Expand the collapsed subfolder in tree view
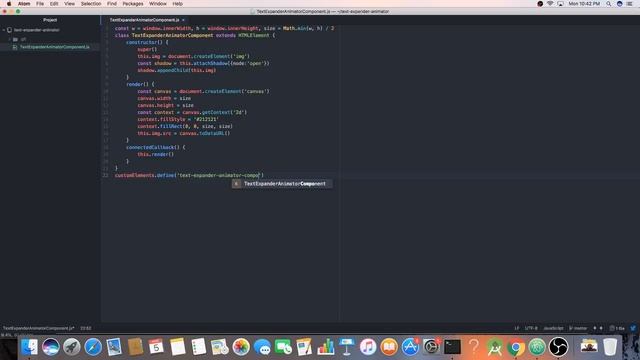 9,39
